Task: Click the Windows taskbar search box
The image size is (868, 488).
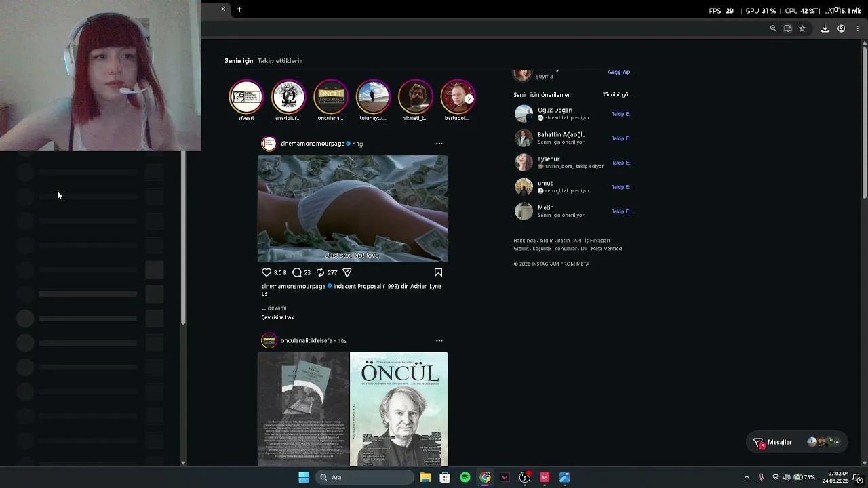Action: click(366, 477)
